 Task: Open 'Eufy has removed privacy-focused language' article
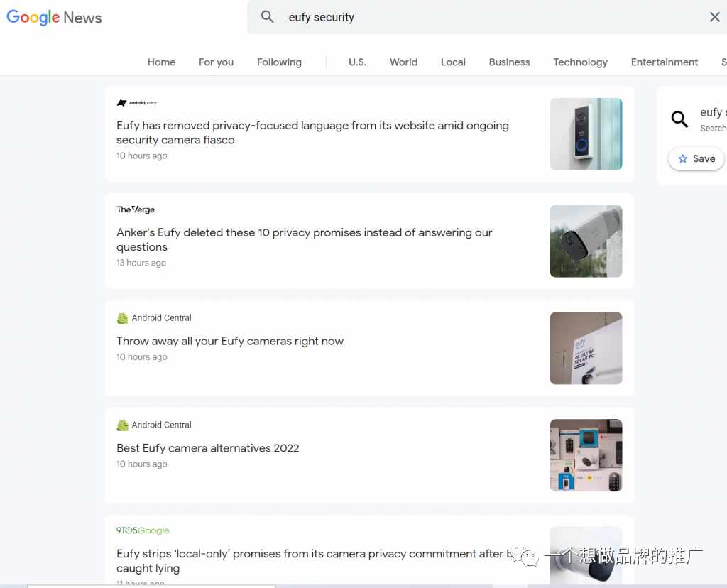(x=312, y=133)
